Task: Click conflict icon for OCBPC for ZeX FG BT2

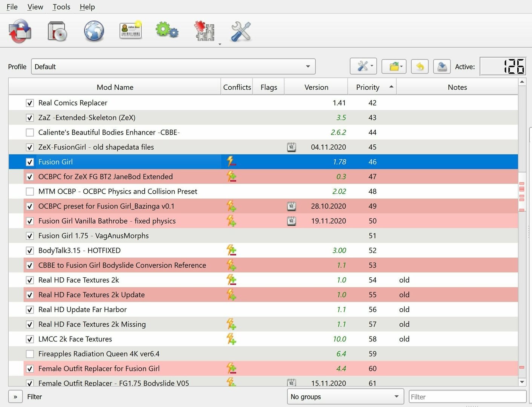Action: point(231,176)
